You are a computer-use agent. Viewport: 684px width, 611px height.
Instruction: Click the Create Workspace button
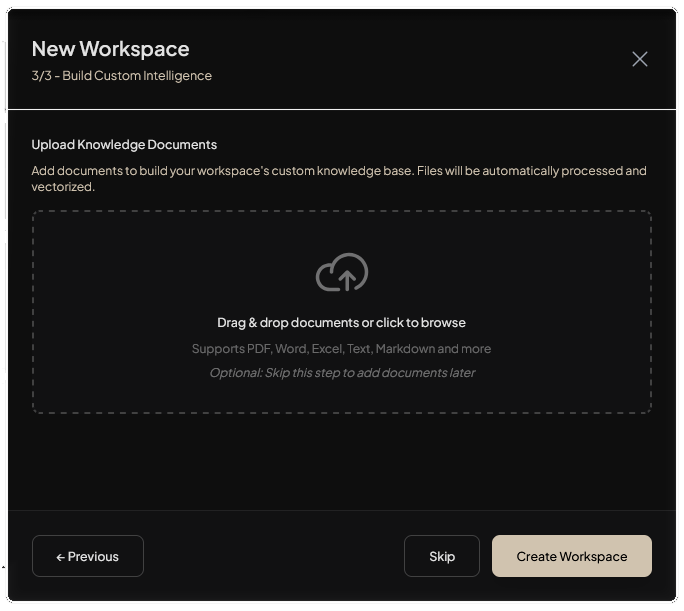click(x=571, y=556)
